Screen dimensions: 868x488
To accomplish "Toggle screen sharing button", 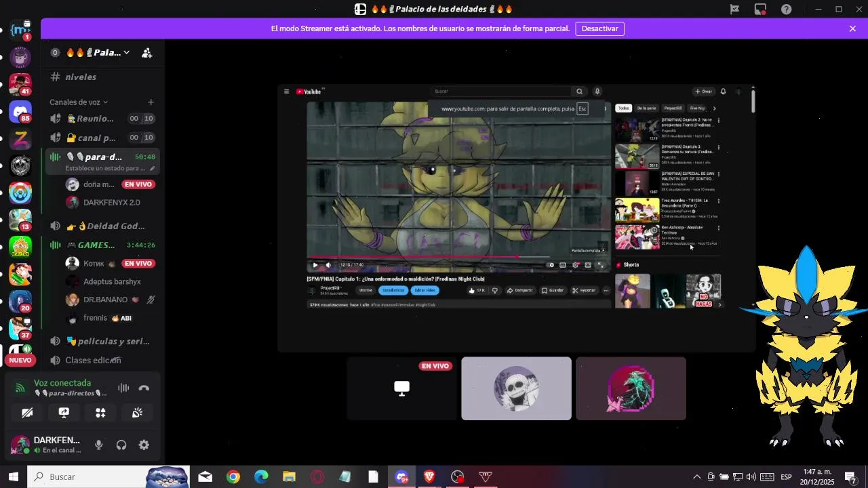I will tap(64, 413).
